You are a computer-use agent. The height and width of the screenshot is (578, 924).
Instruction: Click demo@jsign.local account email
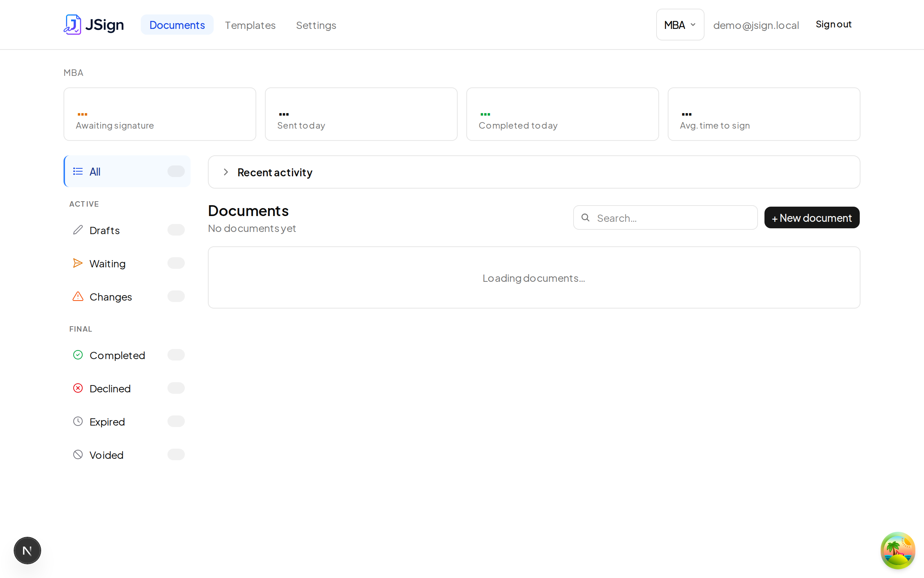[x=756, y=25]
